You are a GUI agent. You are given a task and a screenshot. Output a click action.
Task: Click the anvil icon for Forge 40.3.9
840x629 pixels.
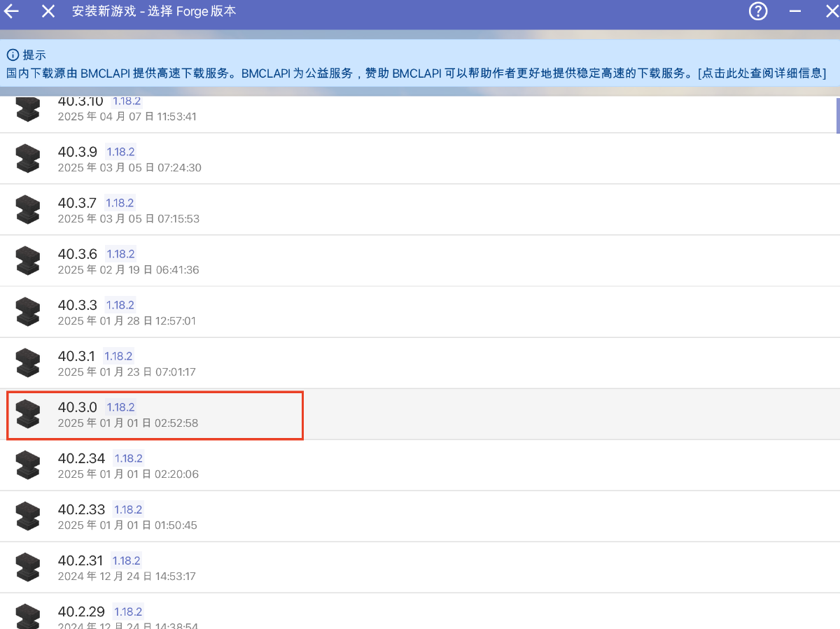(28, 159)
